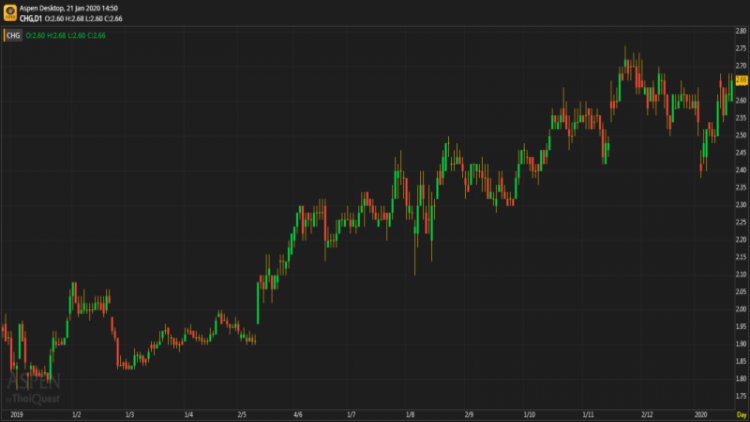Screen dimensions: 750x422
Task: Select the 1/7 date axis marker
Action: [351, 413]
